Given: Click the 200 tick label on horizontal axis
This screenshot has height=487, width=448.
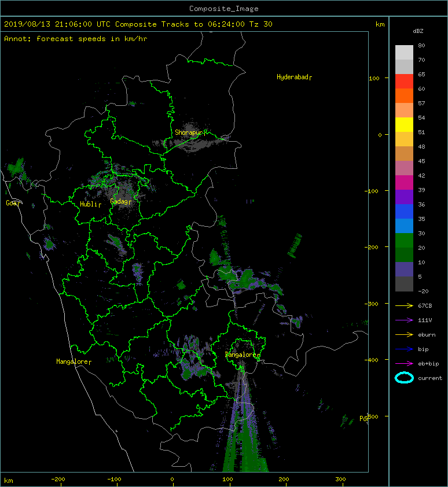Looking at the screenshot, I should 284,479.
